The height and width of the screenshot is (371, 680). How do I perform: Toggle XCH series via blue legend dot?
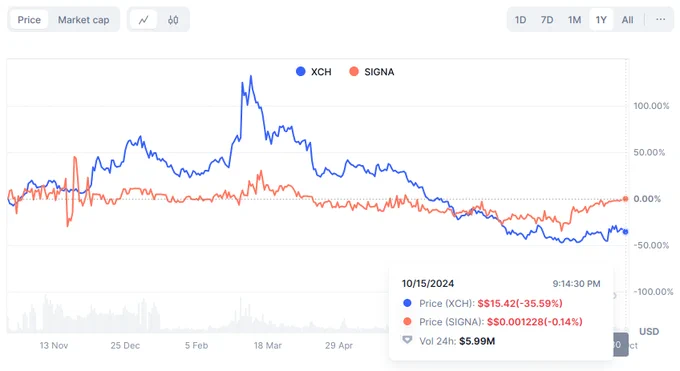point(301,72)
